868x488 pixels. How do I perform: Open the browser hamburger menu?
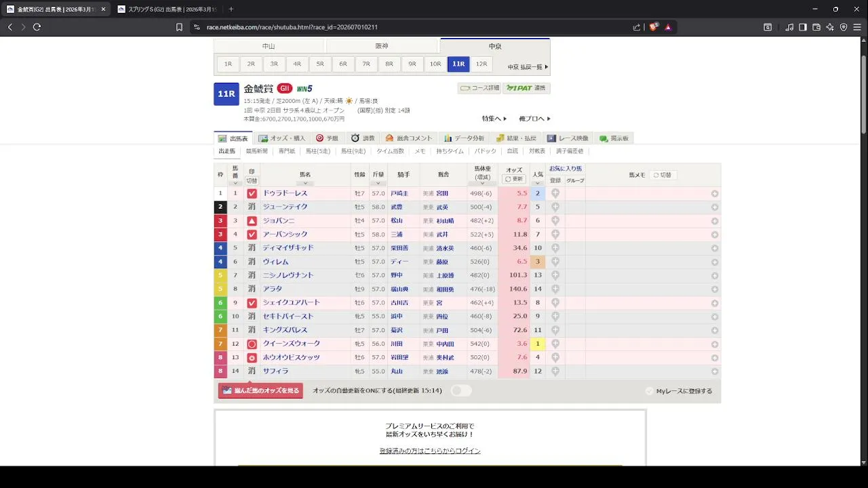pyautogui.click(x=857, y=27)
